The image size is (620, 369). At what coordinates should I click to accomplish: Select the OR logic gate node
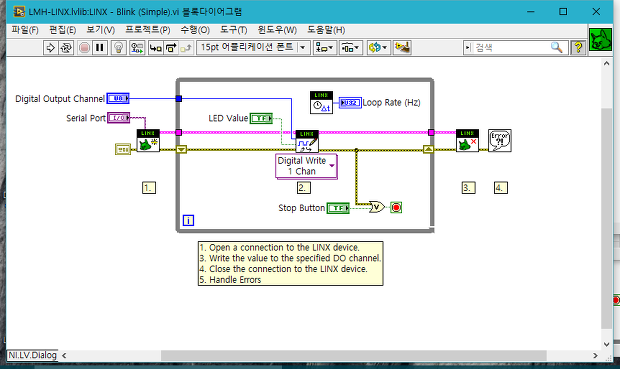[x=376, y=207]
